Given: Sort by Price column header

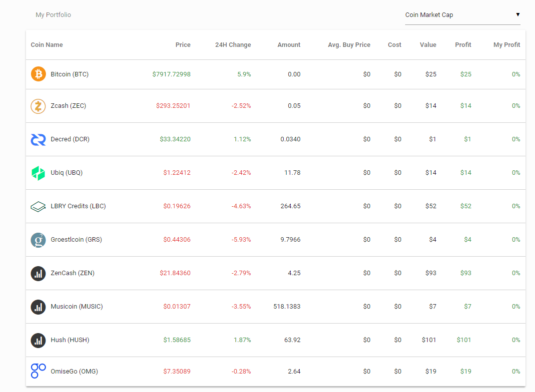Looking at the screenshot, I should [x=183, y=44].
